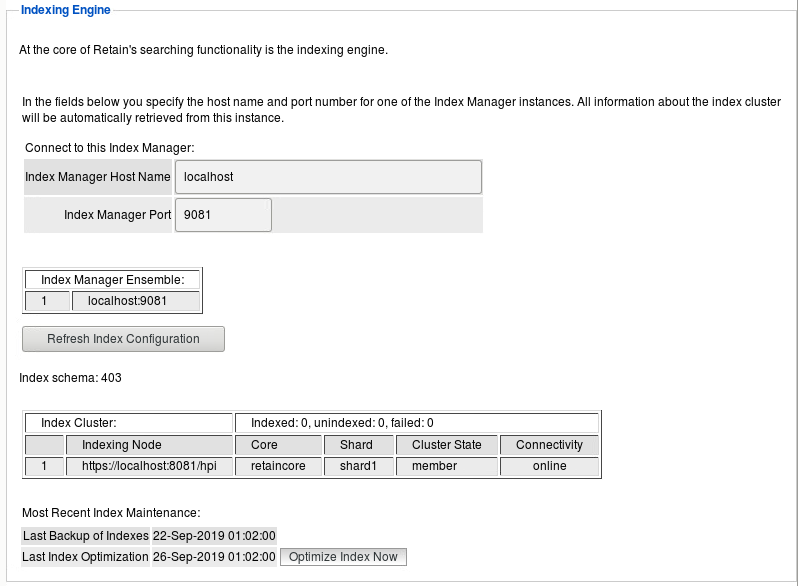Click the member cluster state cell

(446, 466)
